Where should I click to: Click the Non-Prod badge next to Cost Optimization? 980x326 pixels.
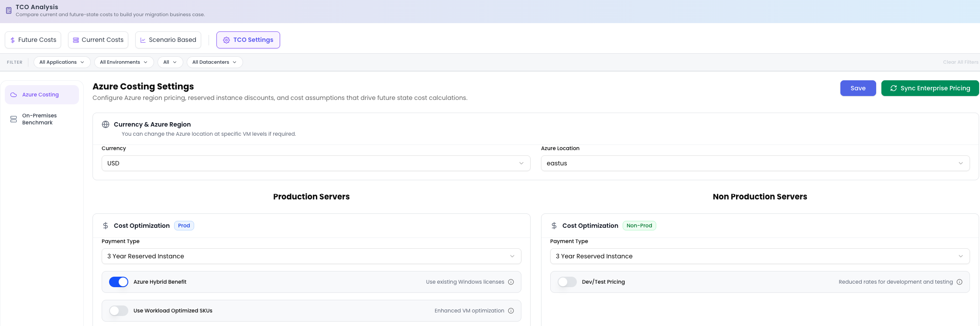pos(639,226)
